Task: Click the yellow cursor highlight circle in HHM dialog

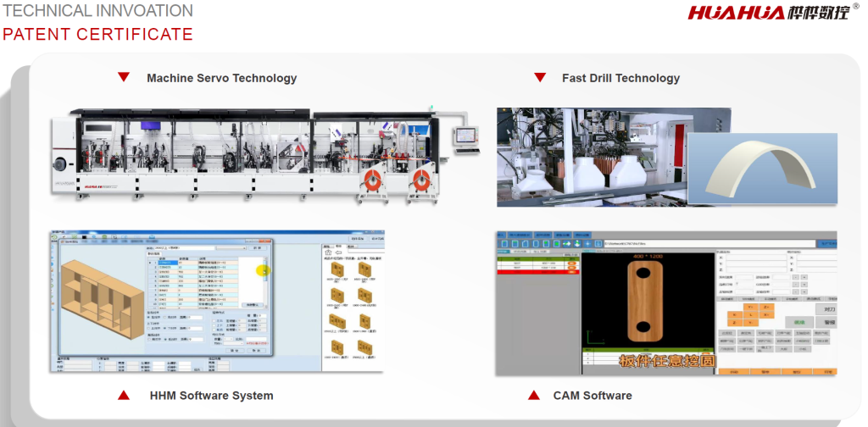Action: coord(263,272)
